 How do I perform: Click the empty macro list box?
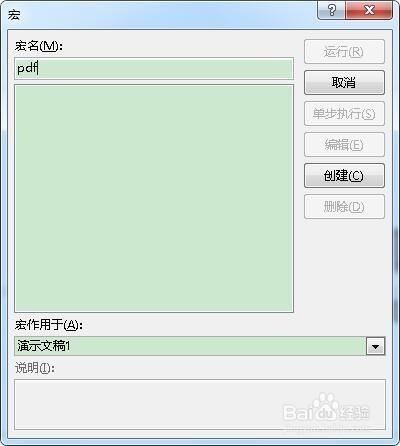point(154,198)
